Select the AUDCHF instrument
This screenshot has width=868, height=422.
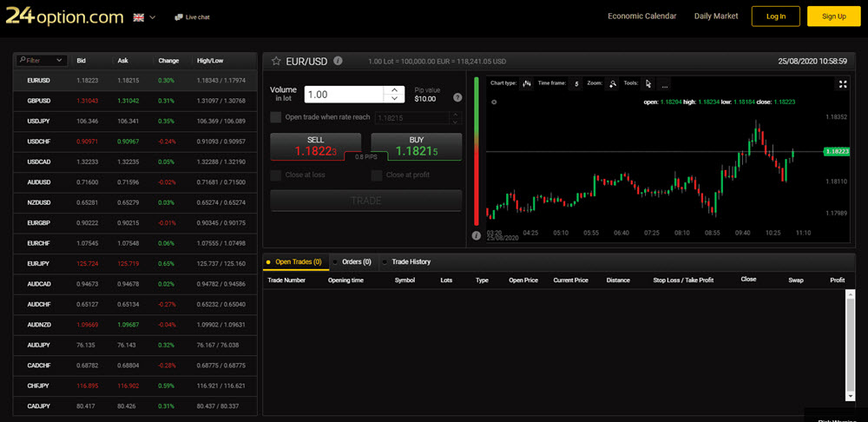click(x=135, y=304)
